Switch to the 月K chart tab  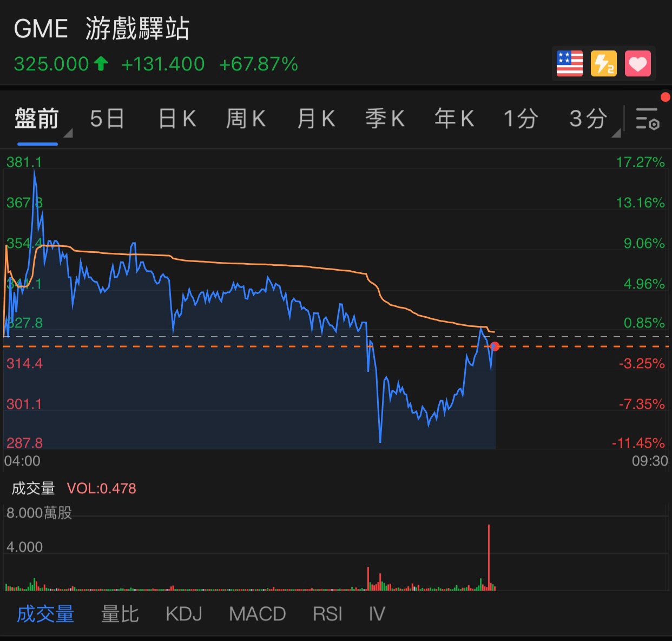(316, 119)
